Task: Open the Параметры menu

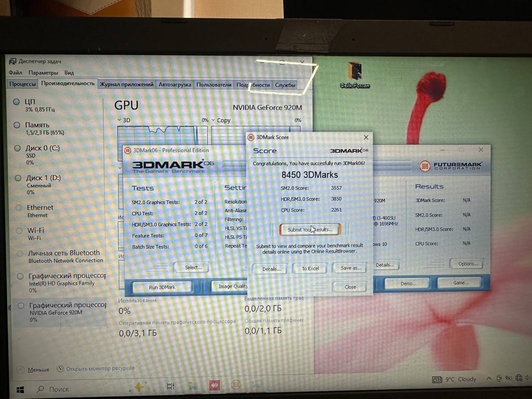Action: tap(43, 73)
